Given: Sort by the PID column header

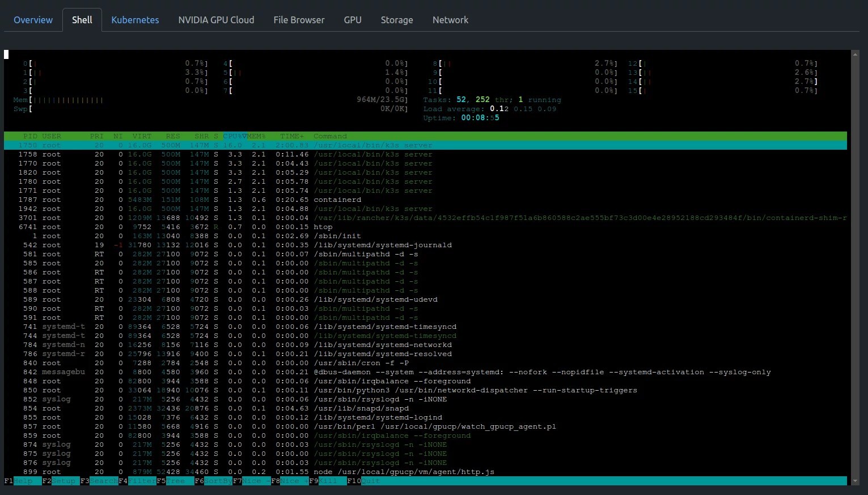Looking at the screenshot, I should (x=30, y=136).
